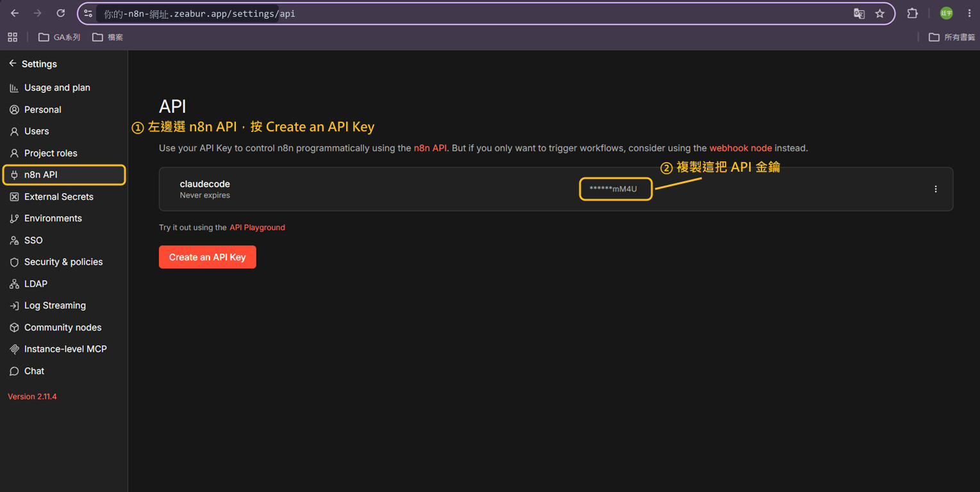Open the claudecode key options menu
980x492 pixels.
(936, 189)
